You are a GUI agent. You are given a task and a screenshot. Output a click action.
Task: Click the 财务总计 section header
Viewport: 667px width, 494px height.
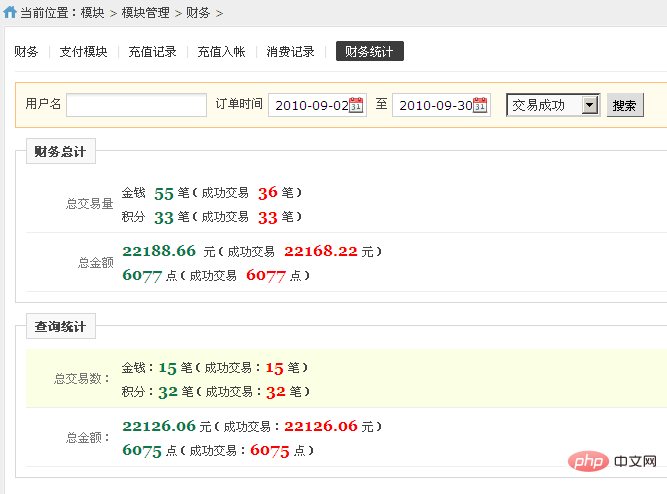coord(60,151)
